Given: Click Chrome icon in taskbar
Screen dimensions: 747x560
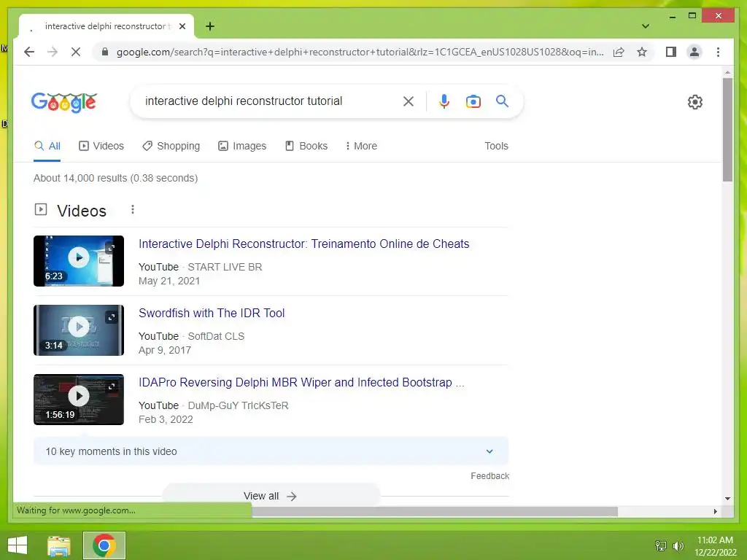Looking at the screenshot, I should tap(104, 545).
